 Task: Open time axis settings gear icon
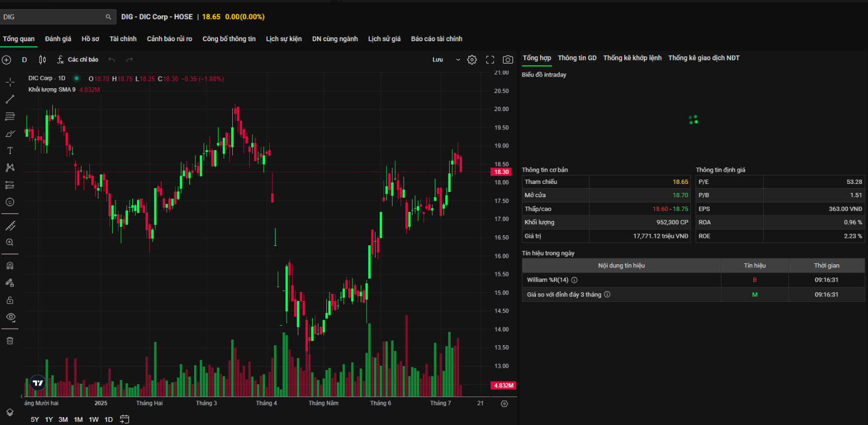pos(505,403)
